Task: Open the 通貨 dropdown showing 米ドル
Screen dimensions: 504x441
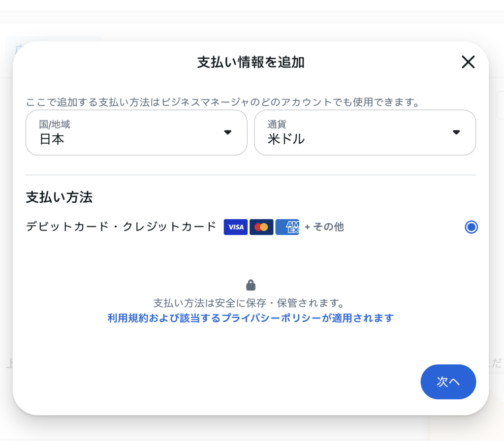Action: (x=364, y=132)
